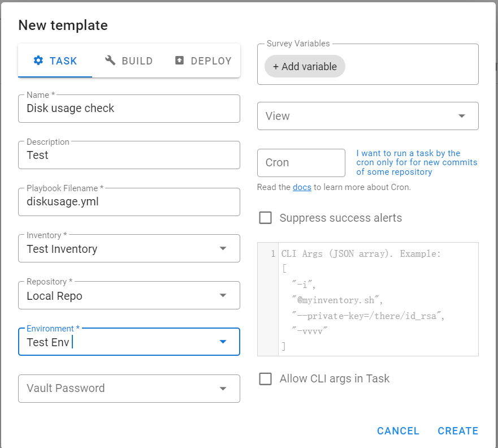Open the View dropdown
498x448 pixels.
(461, 116)
